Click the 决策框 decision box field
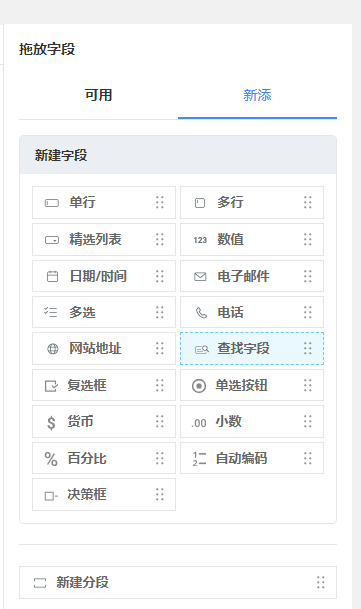Image resolution: width=361 pixels, height=609 pixels. tap(104, 494)
